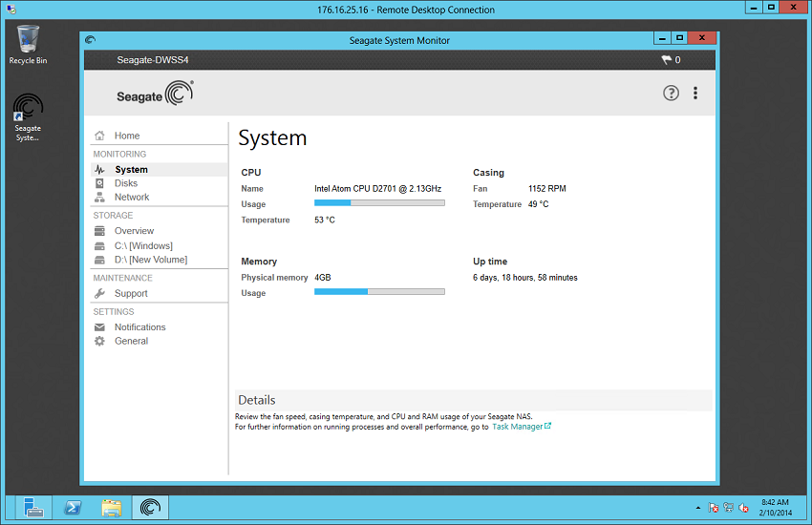Click the Seagate System Monitor title bar icon
This screenshot has height=525, width=812.
(90, 40)
